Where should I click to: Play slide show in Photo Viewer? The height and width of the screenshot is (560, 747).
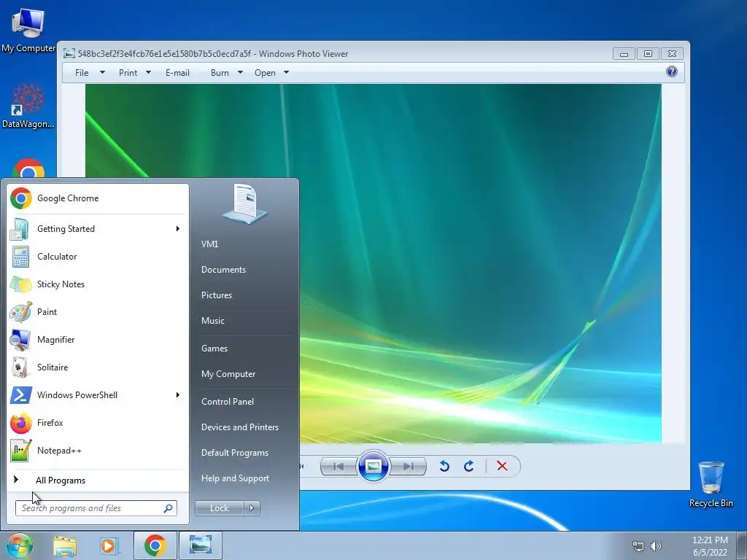(373, 466)
